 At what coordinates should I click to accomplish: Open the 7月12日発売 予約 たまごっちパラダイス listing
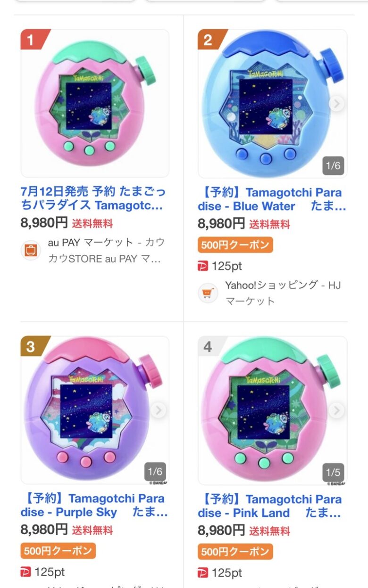[x=93, y=199]
